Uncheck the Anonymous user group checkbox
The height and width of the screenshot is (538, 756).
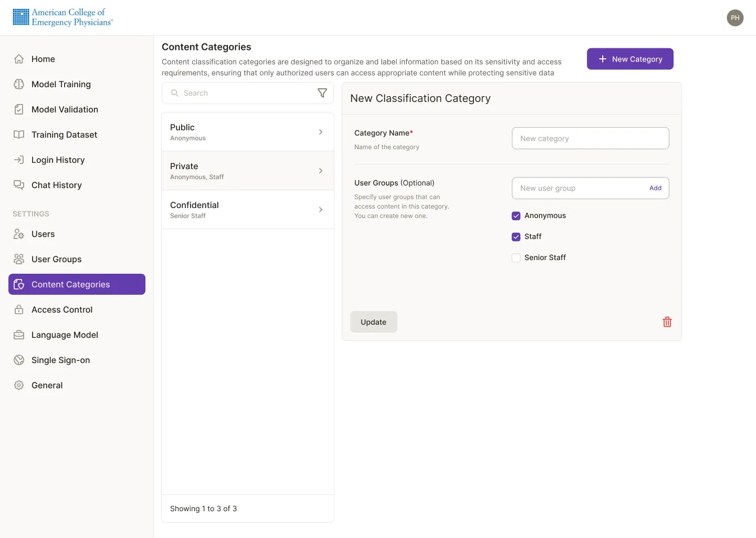pyautogui.click(x=516, y=216)
